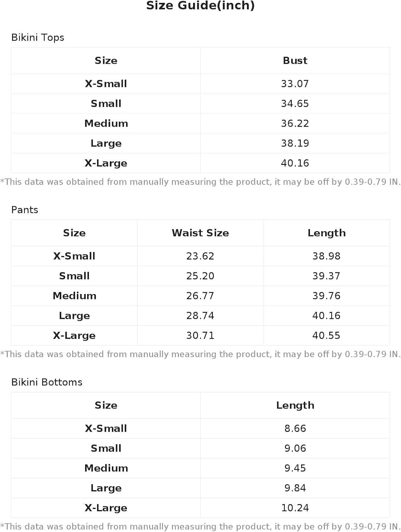
Task: Select the 26.77 waist size cell
Action: (200, 296)
